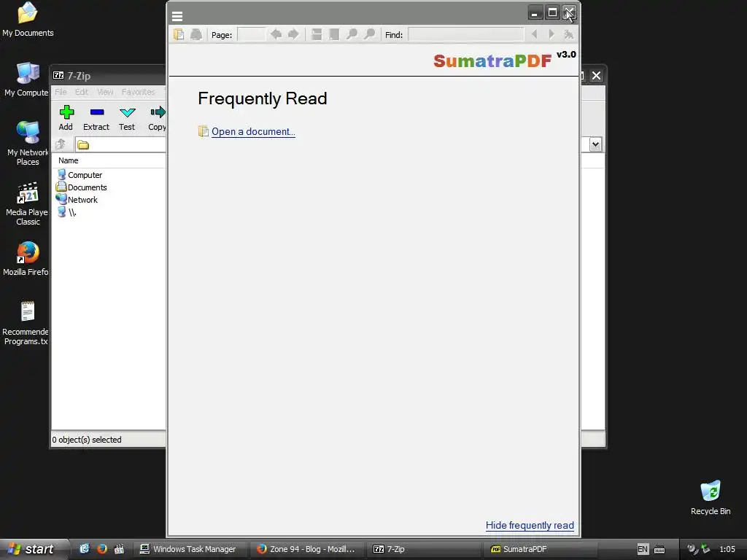Click the Add button in 7-Zip
The width and height of the screenshot is (747, 560).
66,118
